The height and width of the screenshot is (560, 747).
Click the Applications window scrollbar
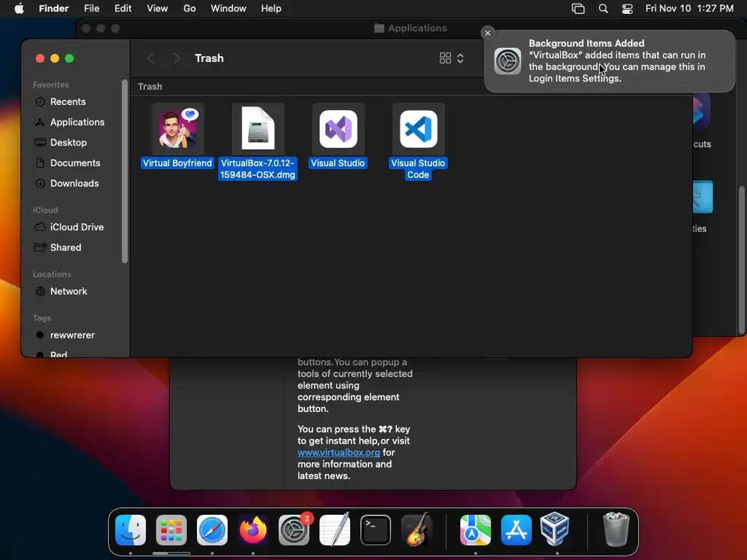pos(741,260)
